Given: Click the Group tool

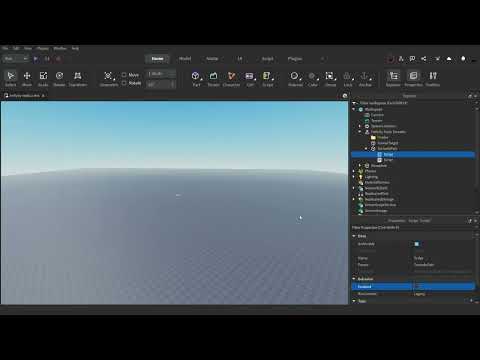Looking at the screenshot, I should pos(330,79).
